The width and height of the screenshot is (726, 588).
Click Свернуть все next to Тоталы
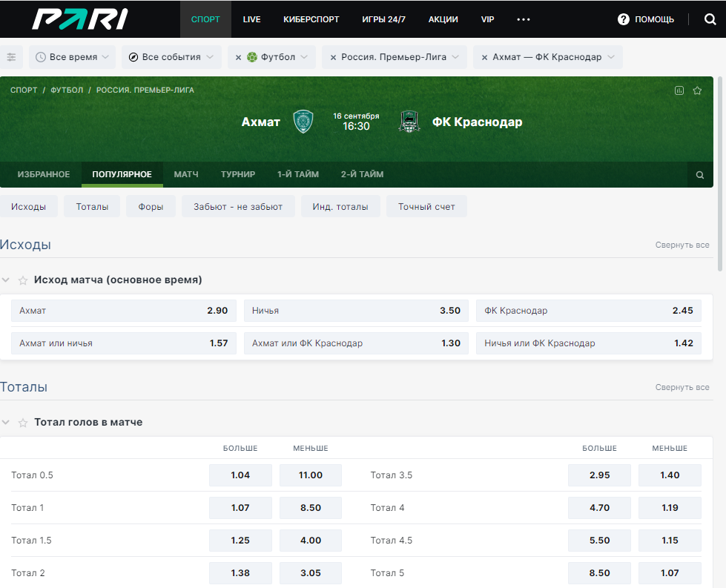click(x=682, y=387)
